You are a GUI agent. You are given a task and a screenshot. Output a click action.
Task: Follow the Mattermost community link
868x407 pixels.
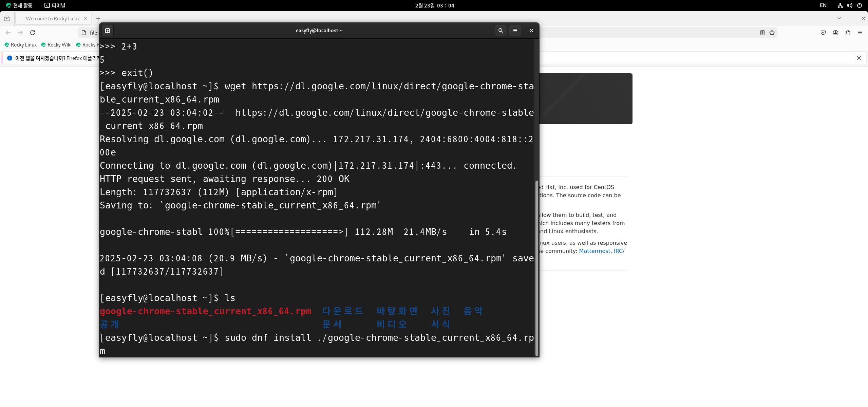[x=594, y=251]
